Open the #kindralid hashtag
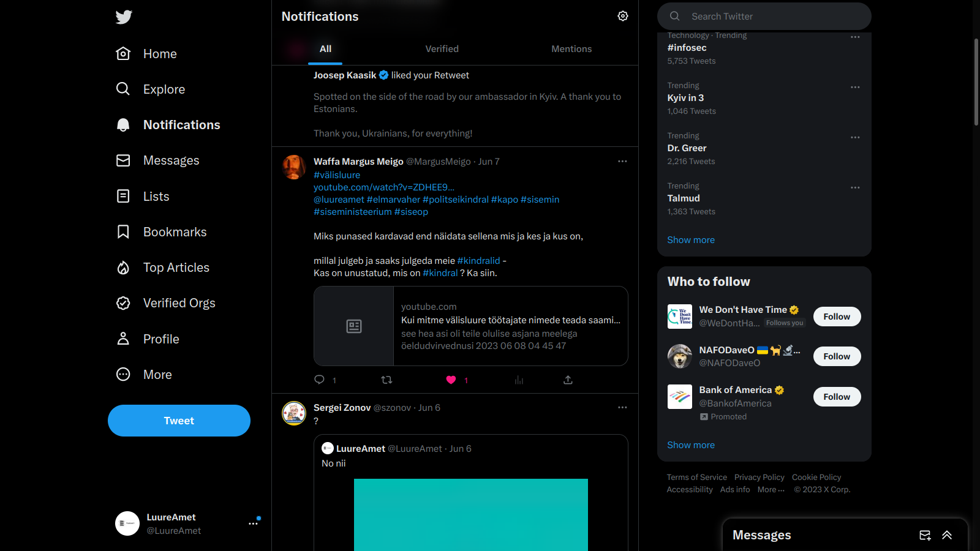The image size is (980, 551). (x=478, y=261)
